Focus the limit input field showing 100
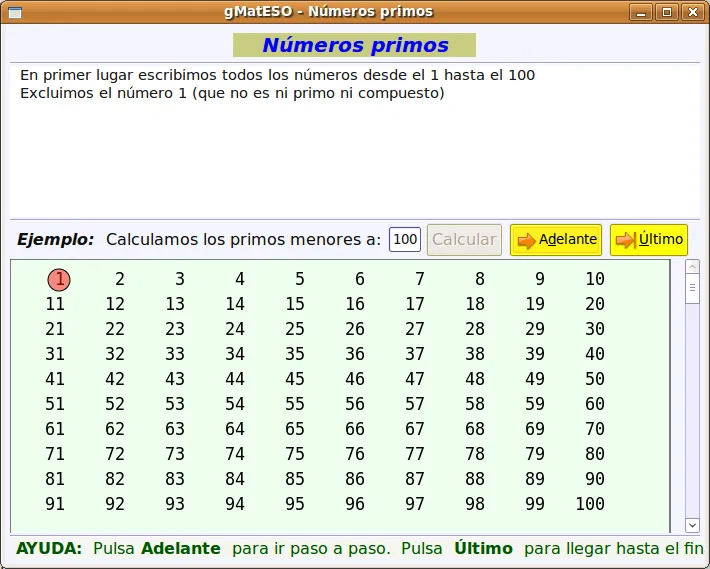Image resolution: width=710 pixels, height=569 pixels. point(405,239)
